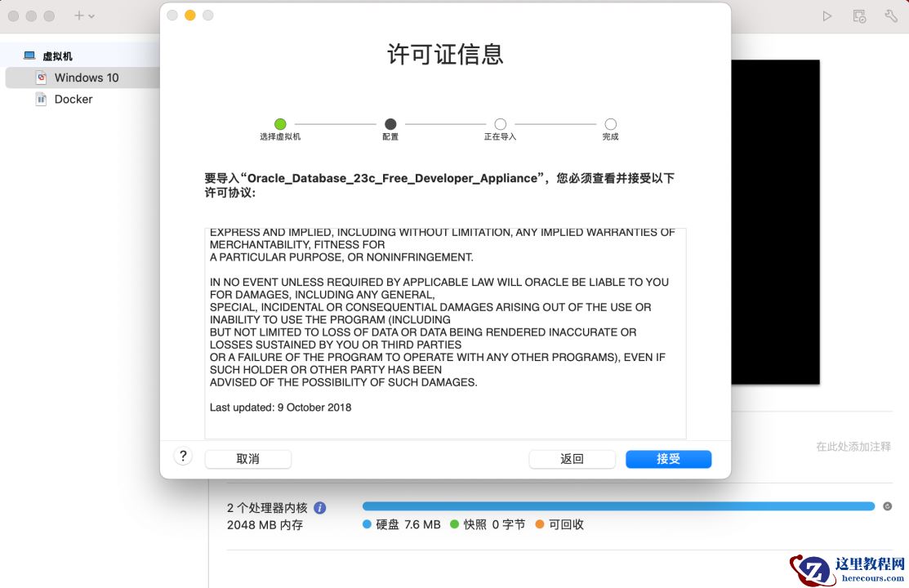Select the Docker virtual machine
Image resolution: width=909 pixels, height=588 pixels.
pyautogui.click(x=73, y=99)
